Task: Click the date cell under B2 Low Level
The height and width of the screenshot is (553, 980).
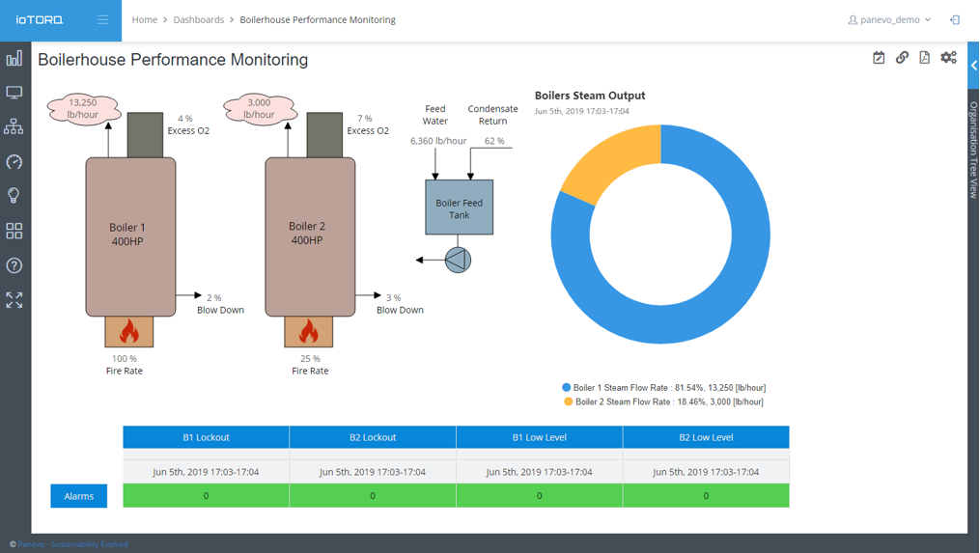Action: coord(706,472)
